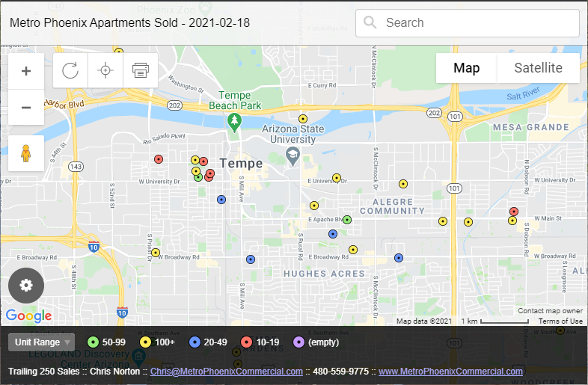The height and width of the screenshot is (385, 588).
Task: Focus the Search input field
Action: coord(468,23)
